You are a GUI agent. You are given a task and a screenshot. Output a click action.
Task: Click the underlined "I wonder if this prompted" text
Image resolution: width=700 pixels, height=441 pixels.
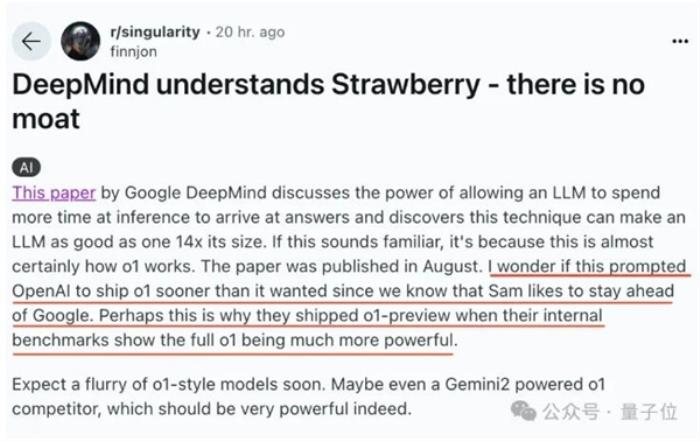(x=587, y=266)
